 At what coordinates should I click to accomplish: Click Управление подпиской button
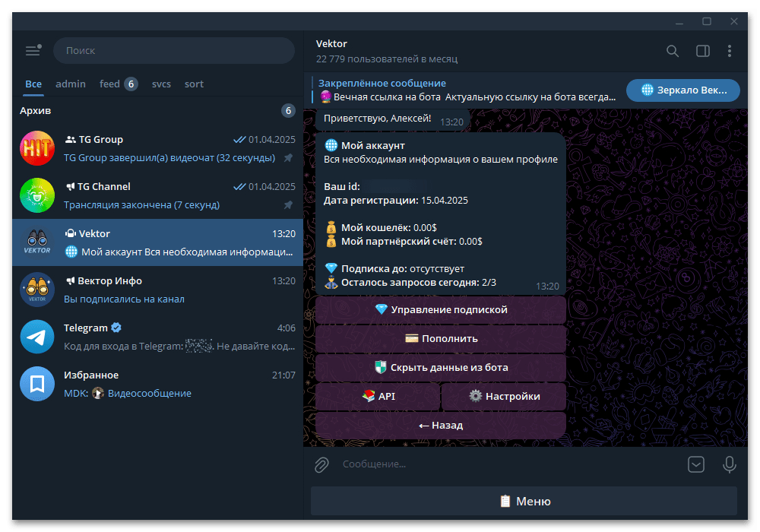coord(441,309)
